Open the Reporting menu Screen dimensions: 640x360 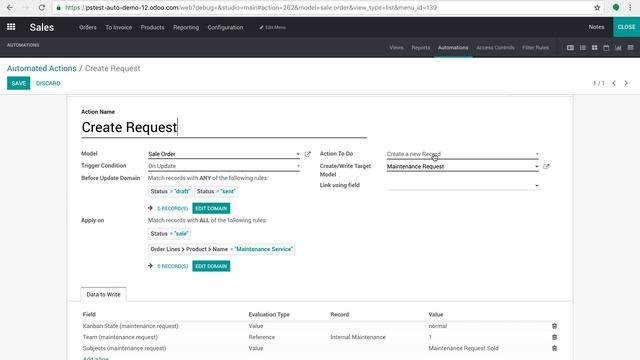[186, 27]
